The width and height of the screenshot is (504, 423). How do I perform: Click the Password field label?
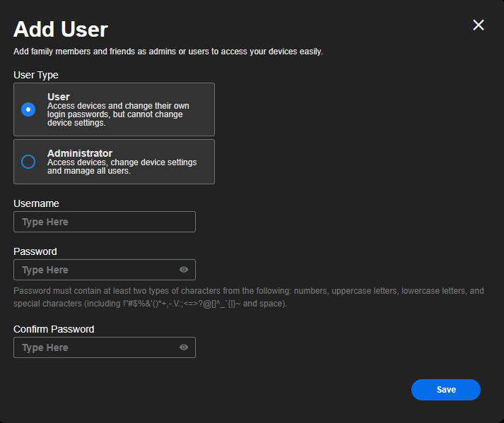click(35, 251)
